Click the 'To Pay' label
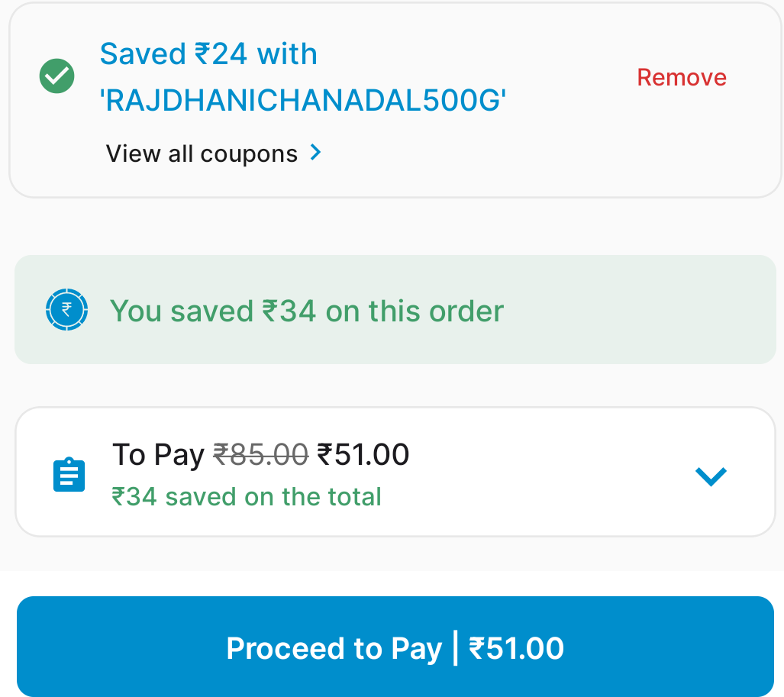This screenshot has width=784, height=697. pos(158,455)
